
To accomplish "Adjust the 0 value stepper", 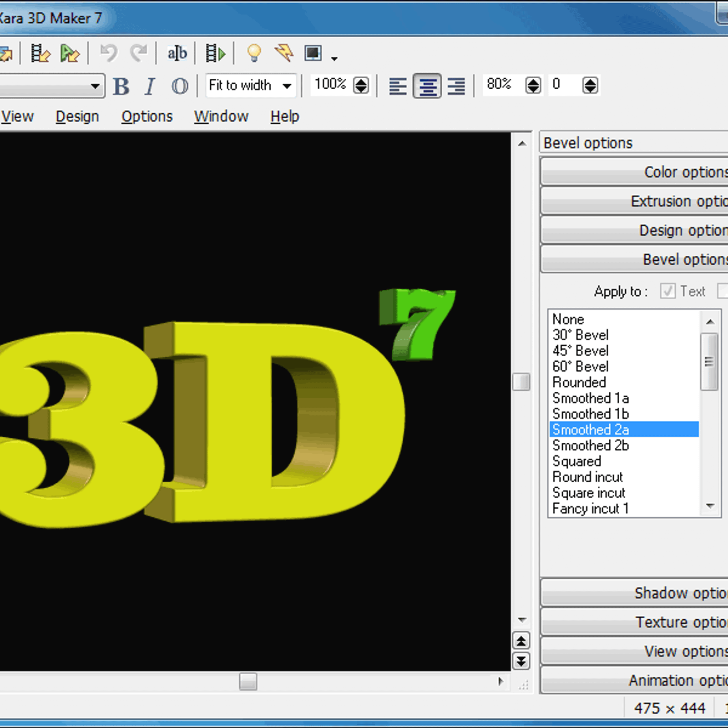I will [590, 85].
